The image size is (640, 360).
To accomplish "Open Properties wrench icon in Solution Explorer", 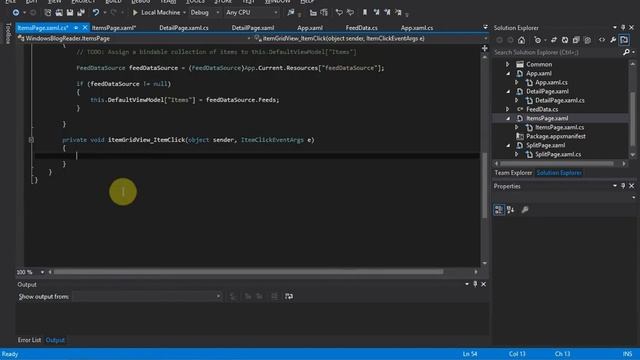I will tap(613, 40).
